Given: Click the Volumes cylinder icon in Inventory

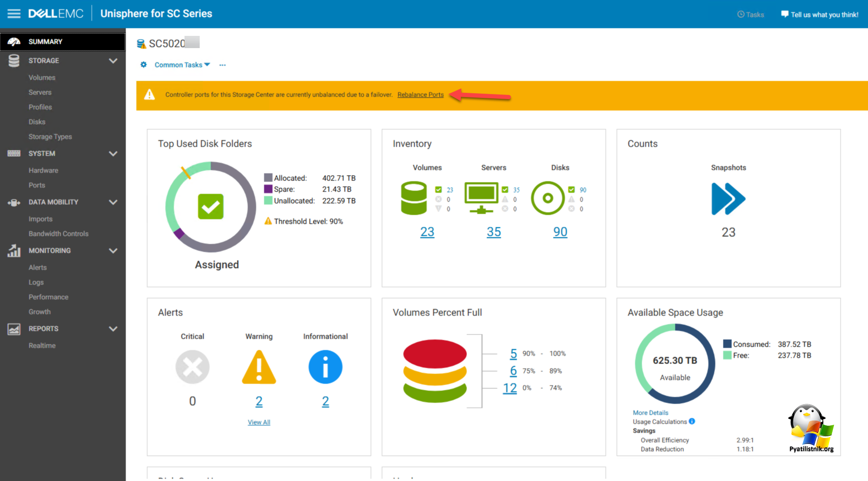Looking at the screenshot, I should [414, 198].
